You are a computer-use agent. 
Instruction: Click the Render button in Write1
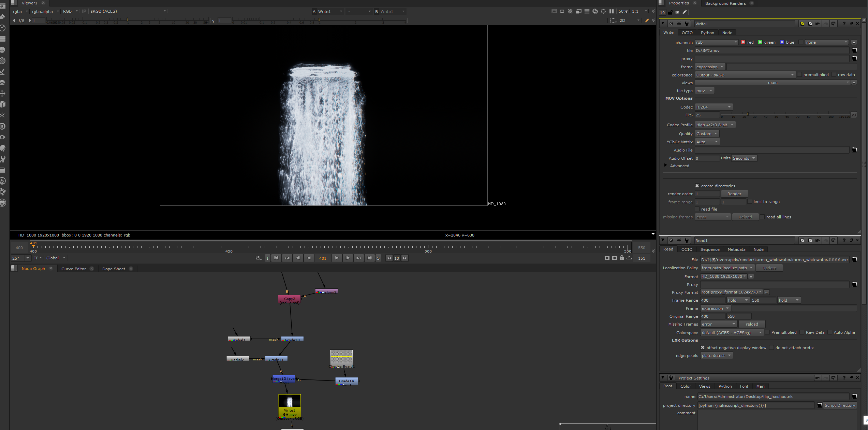[x=734, y=193]
